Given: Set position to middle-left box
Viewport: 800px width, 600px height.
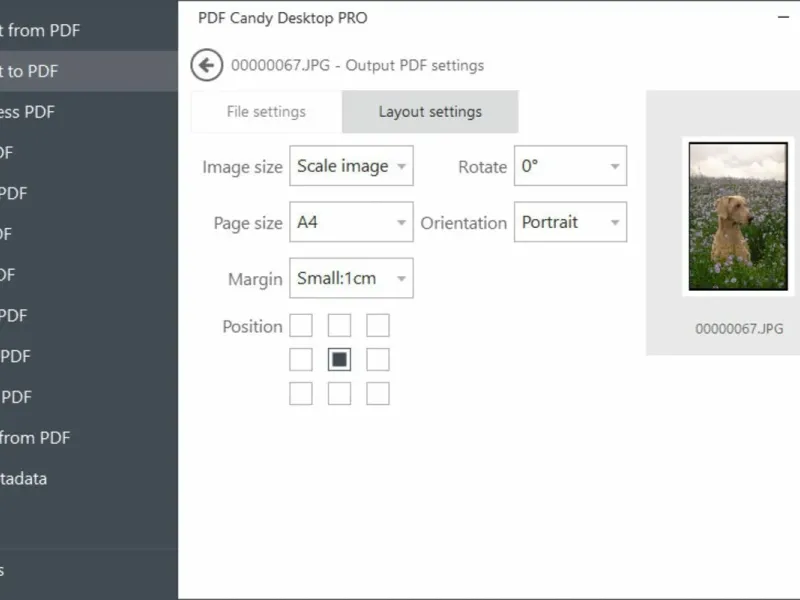Looking at the screenshot, I should click(301, 360).
